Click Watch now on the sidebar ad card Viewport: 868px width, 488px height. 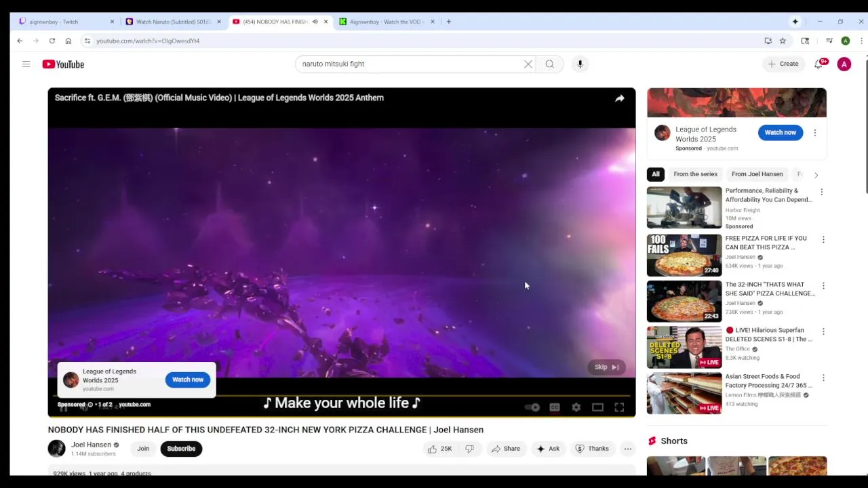(781, 132)
